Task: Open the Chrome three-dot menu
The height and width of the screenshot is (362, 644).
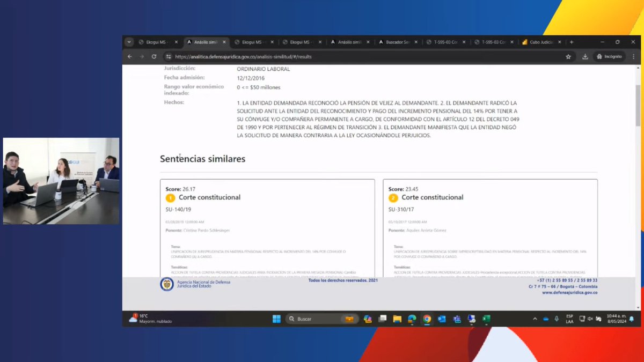Action: click(633, 56)
